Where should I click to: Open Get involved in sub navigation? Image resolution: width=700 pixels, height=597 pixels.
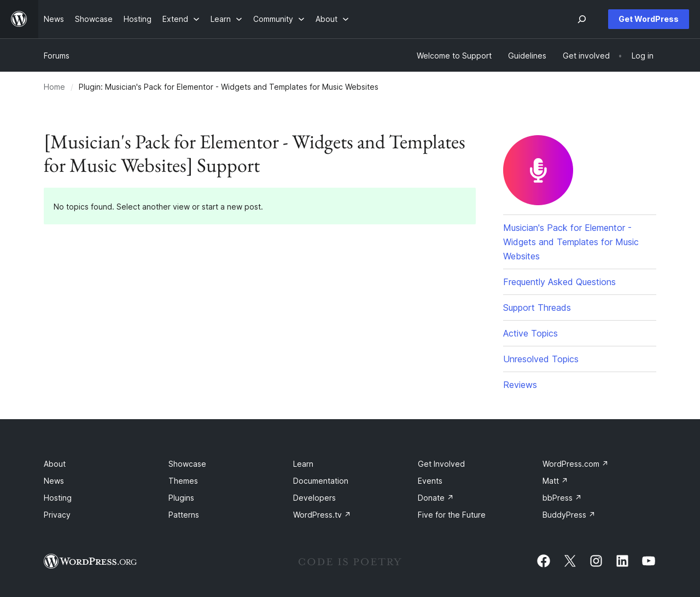tap(586, 56)
